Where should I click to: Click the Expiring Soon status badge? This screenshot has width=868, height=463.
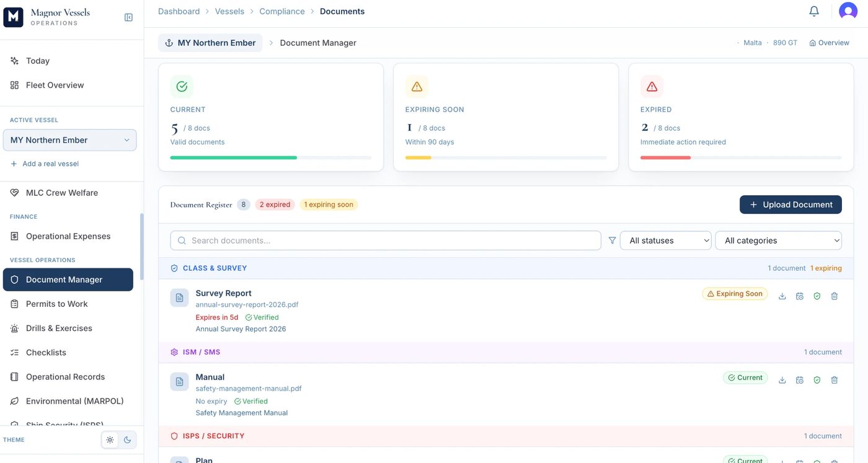[x=735, y=294]
